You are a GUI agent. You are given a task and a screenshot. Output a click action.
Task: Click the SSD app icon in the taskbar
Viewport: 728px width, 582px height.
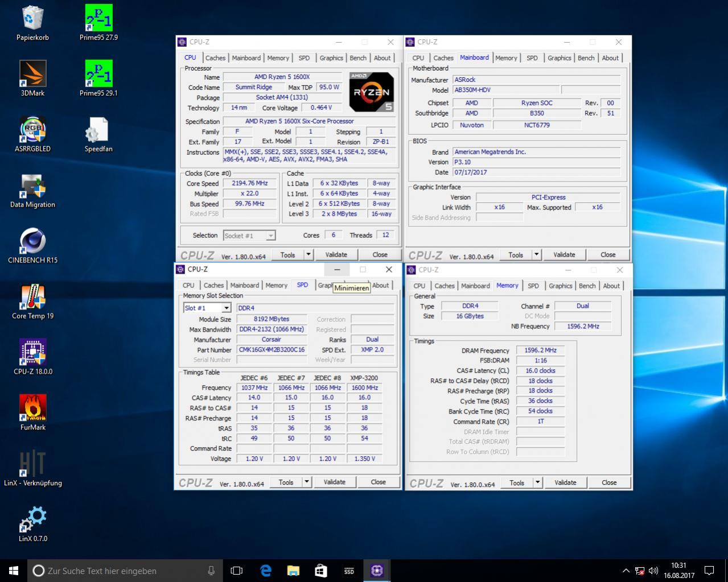click(349, 571)
